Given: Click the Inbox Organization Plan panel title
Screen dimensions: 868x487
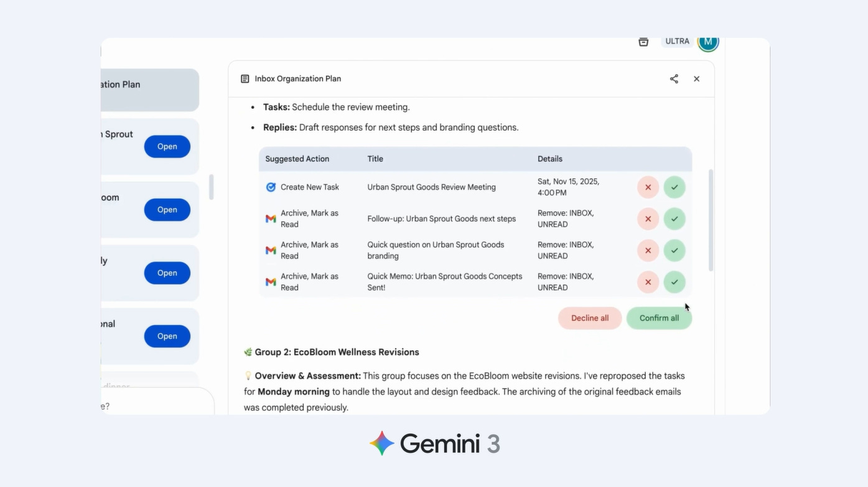Looking at the screenshot, I should tap(298, 78).
